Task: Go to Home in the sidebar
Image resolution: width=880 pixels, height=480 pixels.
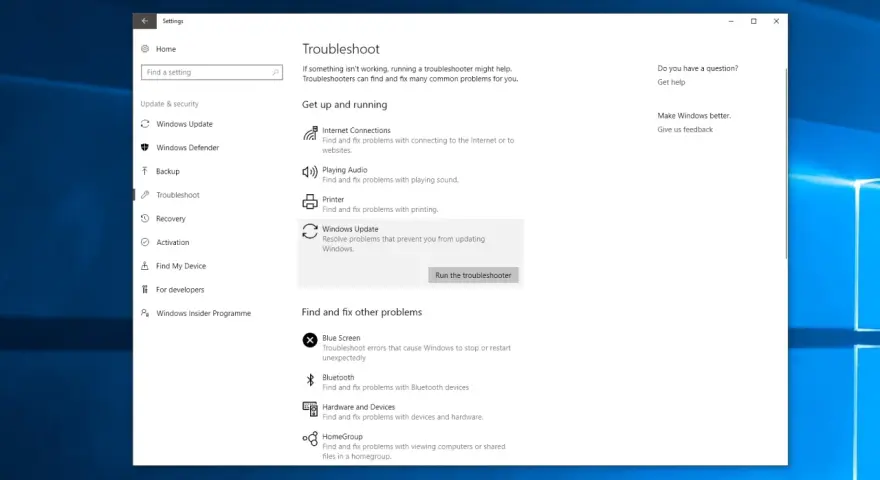Action: (166, 49)
